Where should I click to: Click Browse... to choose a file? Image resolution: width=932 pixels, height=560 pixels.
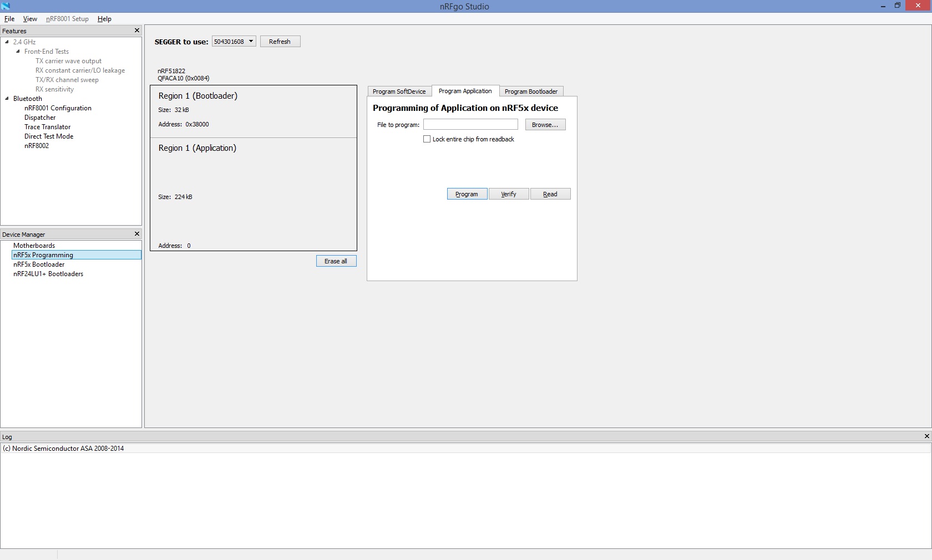pos(545,125)
